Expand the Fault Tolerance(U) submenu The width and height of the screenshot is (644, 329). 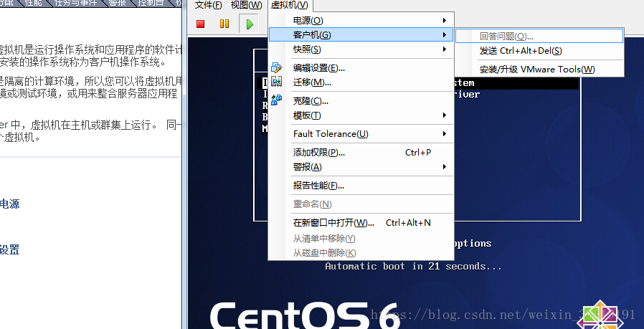click(361, 134)
